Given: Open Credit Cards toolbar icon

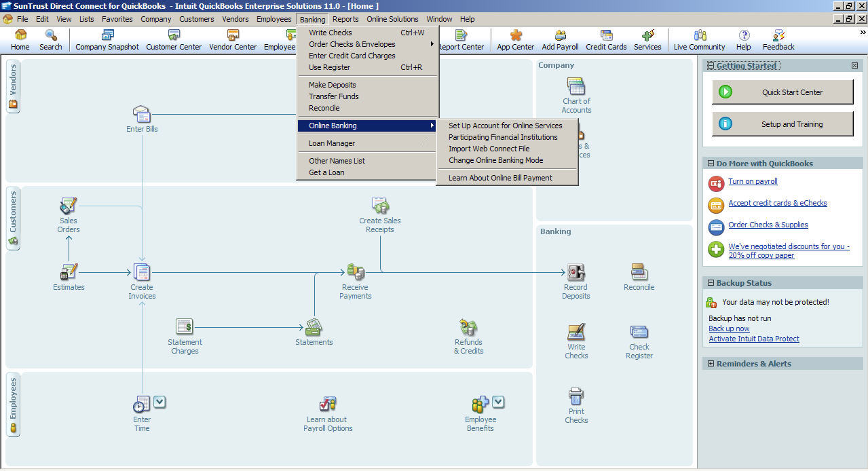Looking at the screenshot, I should (606, 40).
